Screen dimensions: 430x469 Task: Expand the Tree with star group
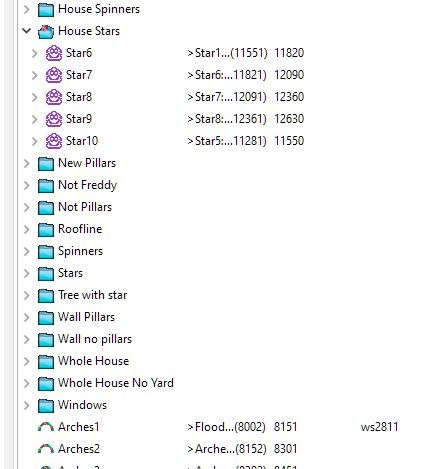[27, 295]
